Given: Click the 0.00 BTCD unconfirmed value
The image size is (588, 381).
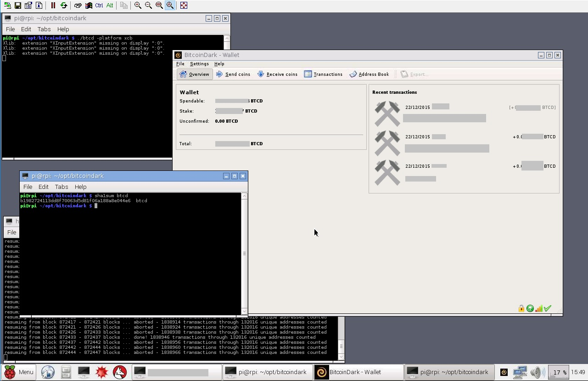Looking at the screenshot, I should pos(226,121).
